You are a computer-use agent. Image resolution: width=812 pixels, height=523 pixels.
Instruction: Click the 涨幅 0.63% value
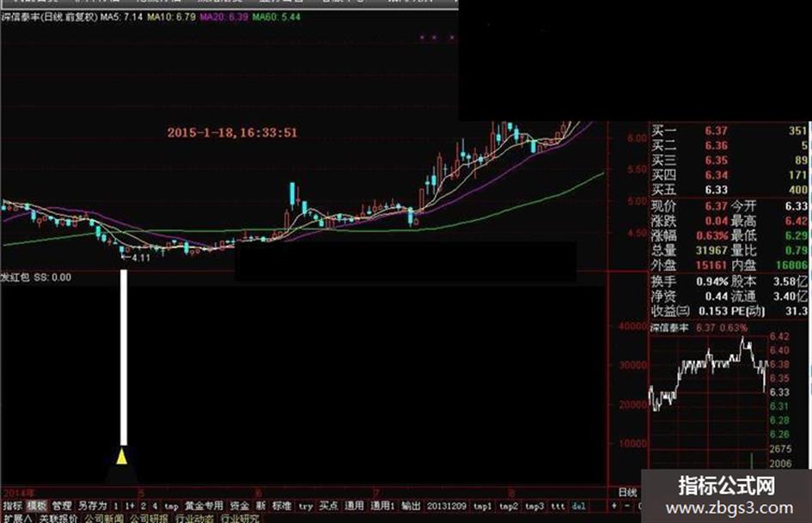[x=712, y=235]
